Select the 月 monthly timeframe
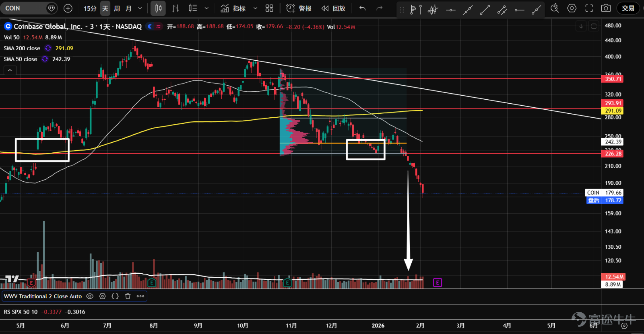 click(x=129, y=8)
